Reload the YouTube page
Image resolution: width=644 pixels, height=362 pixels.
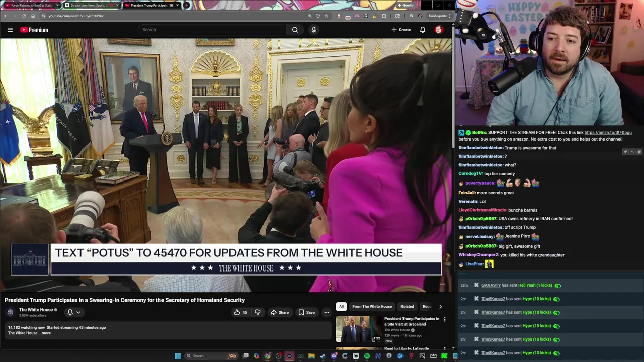pos(24,16)
